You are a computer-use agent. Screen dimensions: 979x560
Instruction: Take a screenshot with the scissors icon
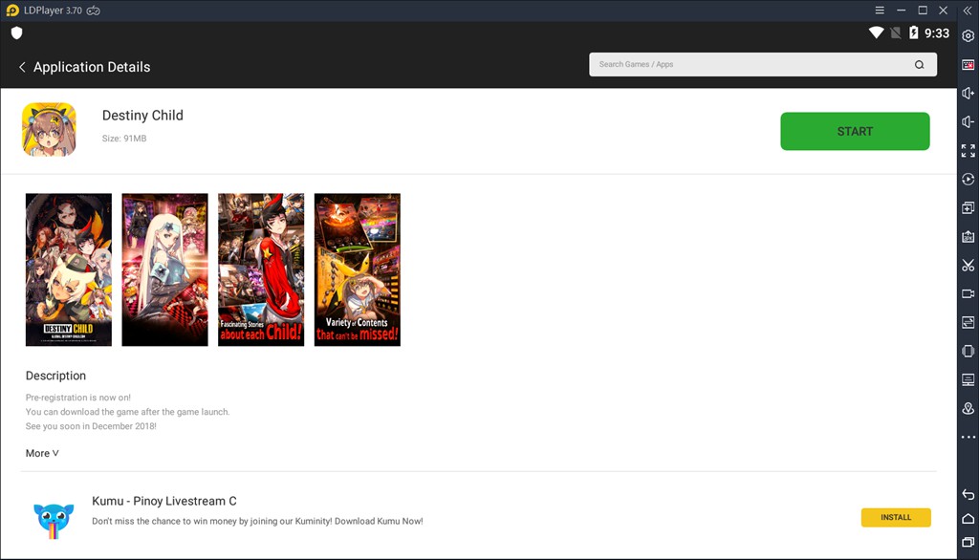(x=968, y=266)
